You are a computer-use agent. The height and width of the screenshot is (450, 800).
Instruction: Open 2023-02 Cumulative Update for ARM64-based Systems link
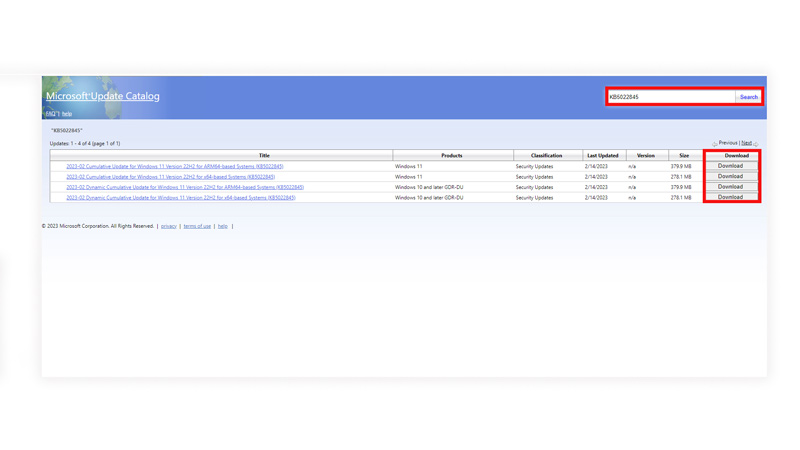174,166
